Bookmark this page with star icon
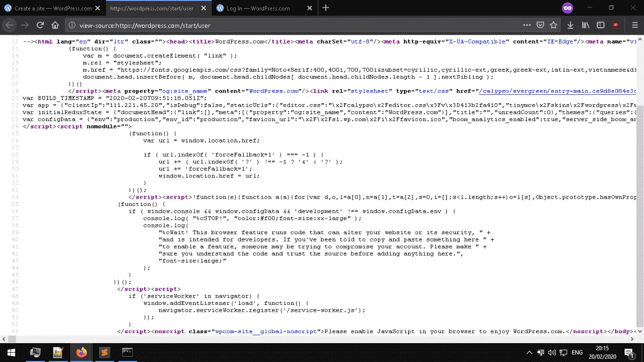 pyautogui.click(x=553, y=25)
